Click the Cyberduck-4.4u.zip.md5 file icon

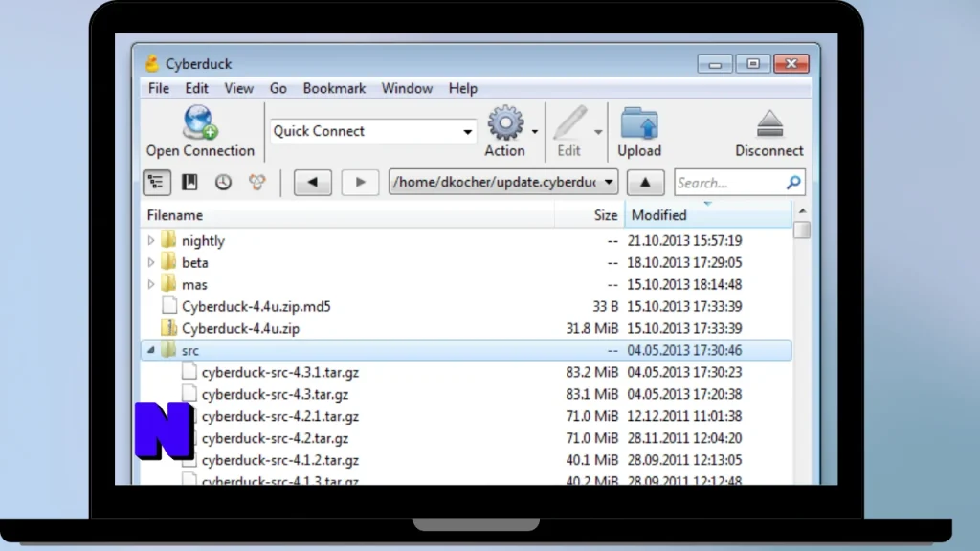168,305
